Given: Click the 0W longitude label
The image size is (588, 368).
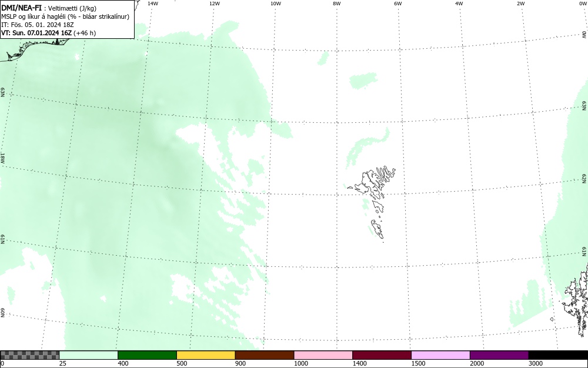Looking at the screenshot, I should [583, 4].
